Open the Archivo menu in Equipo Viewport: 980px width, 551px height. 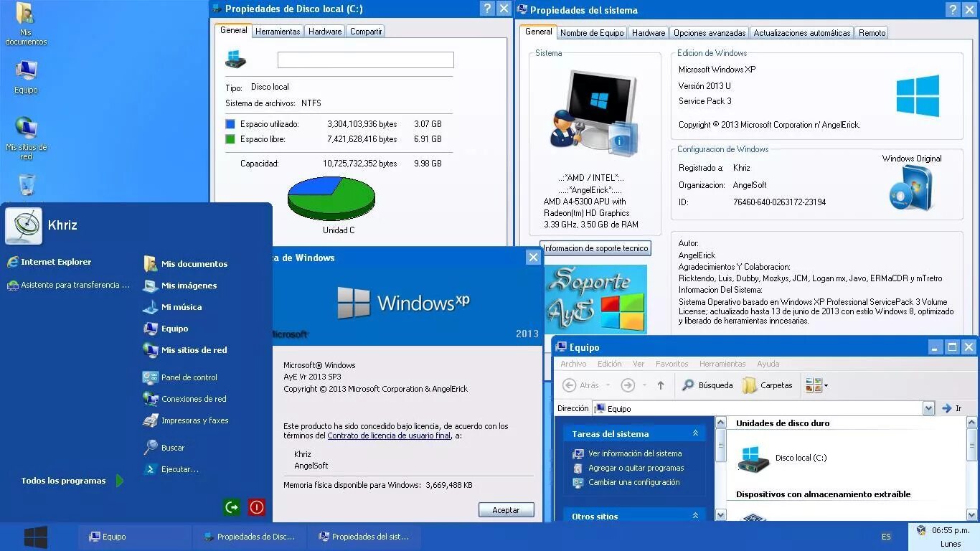tap(573, 364)
